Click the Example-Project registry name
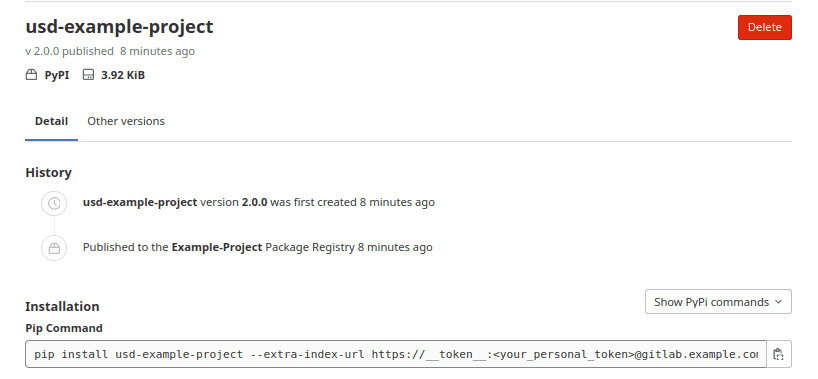 click(x=216, y=247)
